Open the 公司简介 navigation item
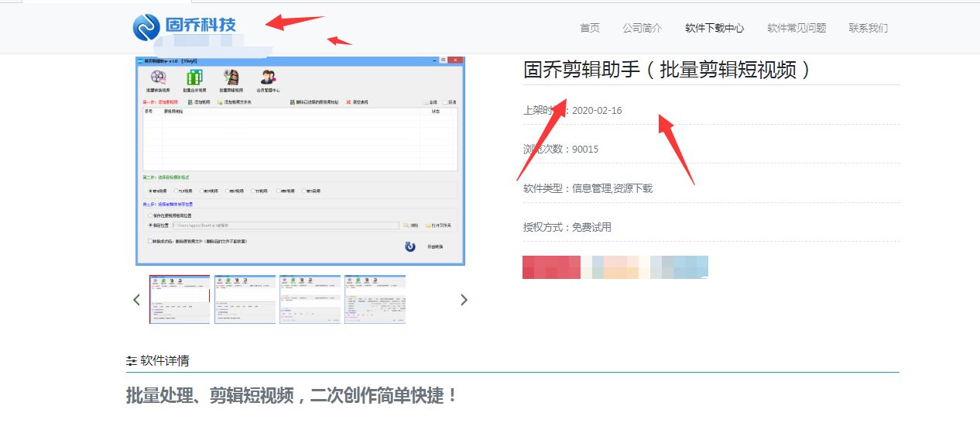 coord(642,28)
